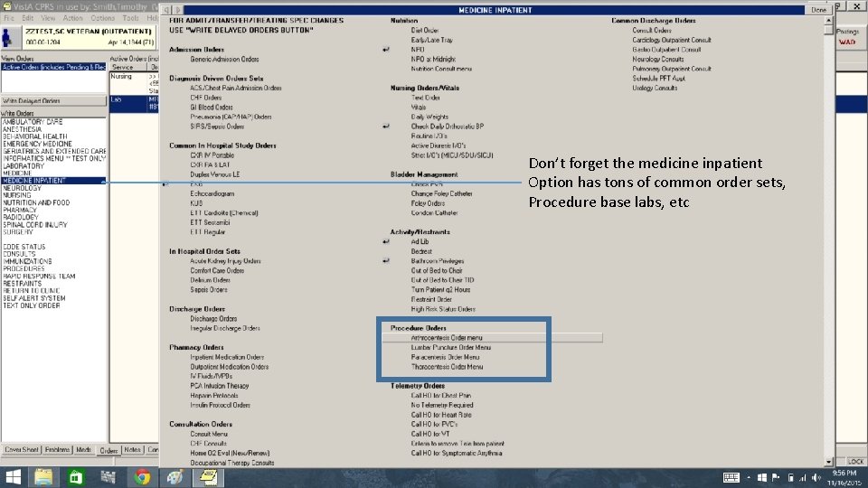This screenshot has height=488, width=868.
Task: Open Diet Order under Nutrition
Action: coord(425,31)
